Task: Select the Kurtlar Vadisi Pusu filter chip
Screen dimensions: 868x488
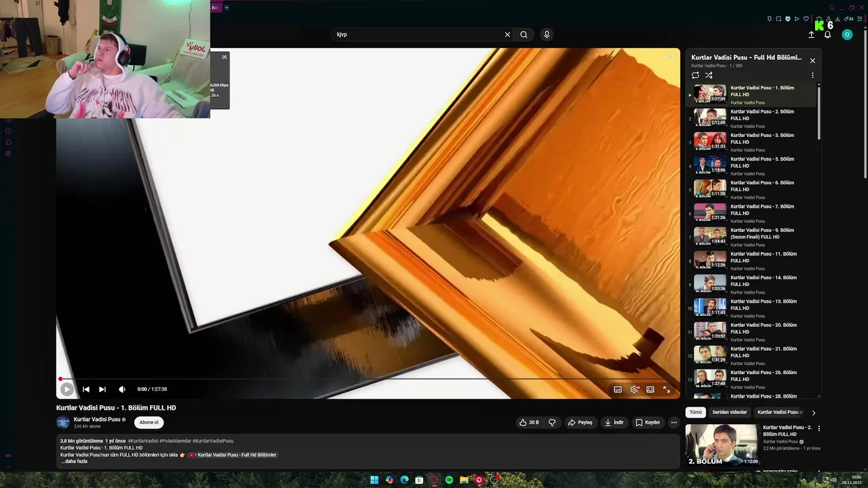Action: [x=779, y=412]
